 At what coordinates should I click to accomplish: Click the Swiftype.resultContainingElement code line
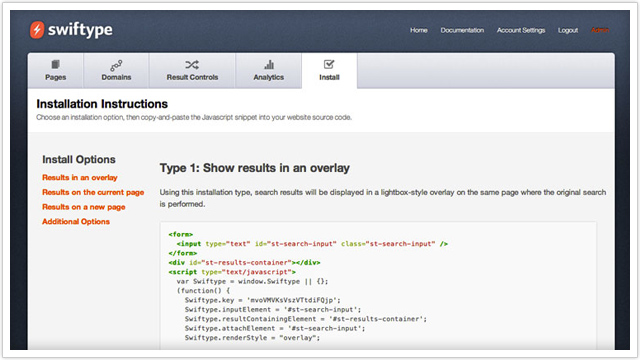306,319
